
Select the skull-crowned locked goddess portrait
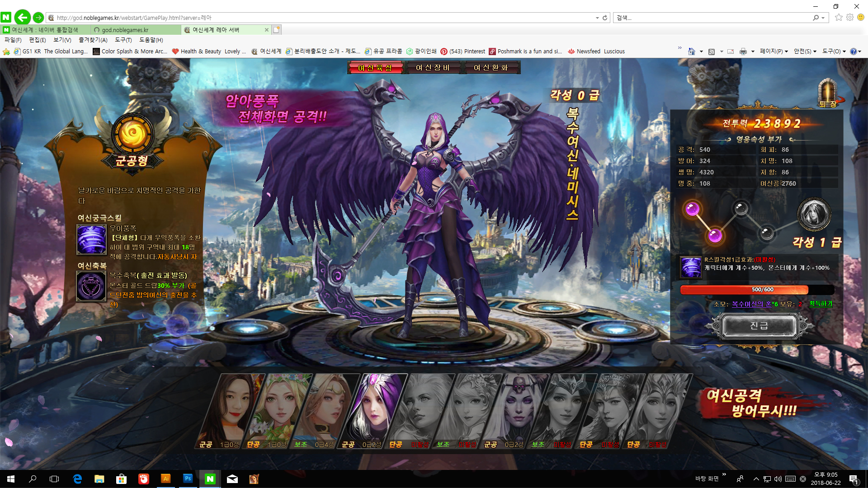pos(515,411)
